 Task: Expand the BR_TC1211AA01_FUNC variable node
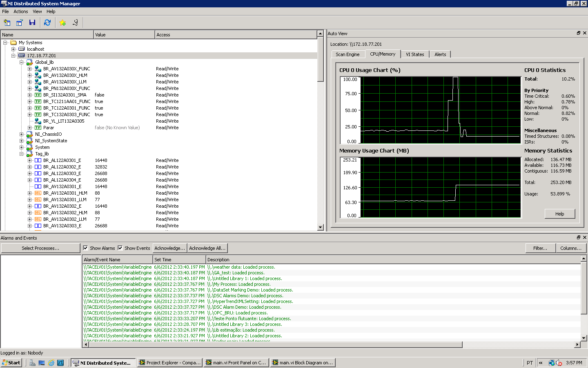click(29, 101)
